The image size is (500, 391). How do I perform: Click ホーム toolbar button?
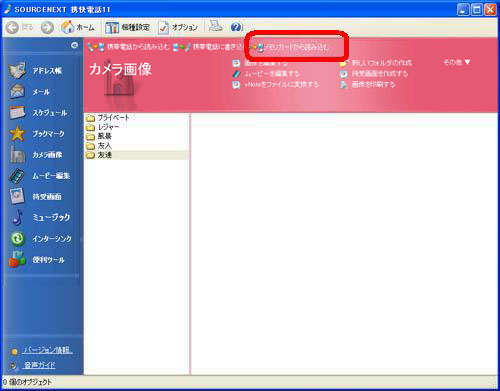[x=78, y=27]
